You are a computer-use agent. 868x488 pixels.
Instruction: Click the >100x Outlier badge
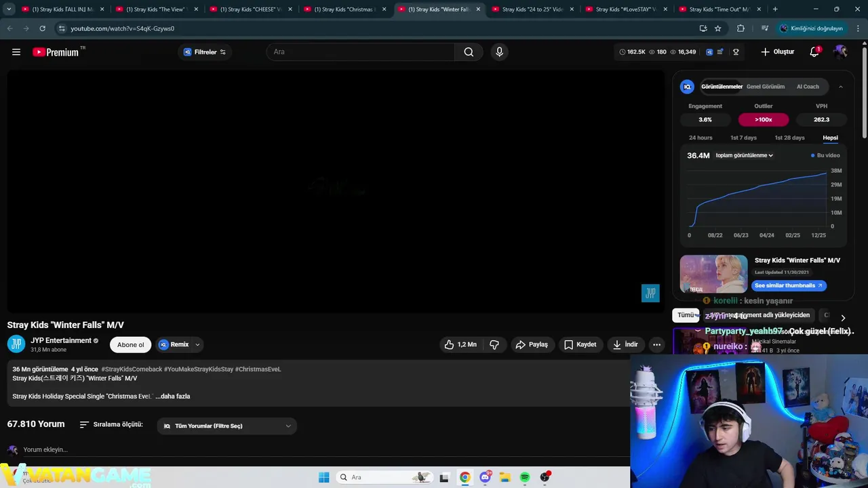click(764, 119)
